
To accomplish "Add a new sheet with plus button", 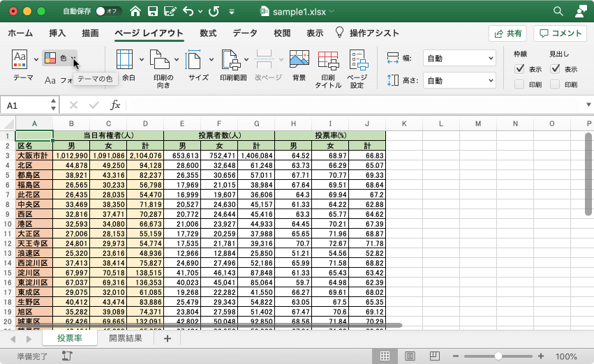I will pyautogui.click(x=167, y=338).
